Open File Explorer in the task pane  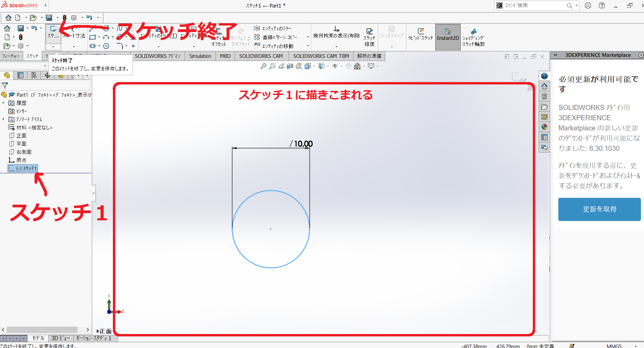[544, 107]
